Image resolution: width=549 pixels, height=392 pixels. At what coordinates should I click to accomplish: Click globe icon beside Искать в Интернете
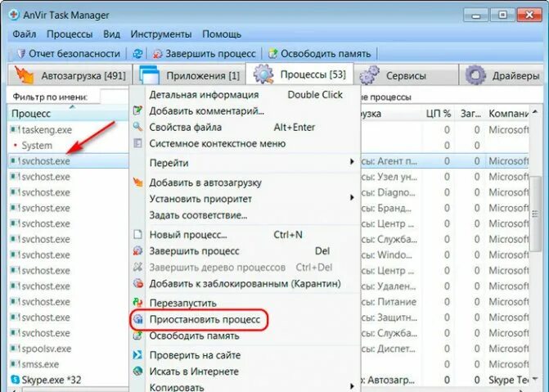click(x=137, y=371)
